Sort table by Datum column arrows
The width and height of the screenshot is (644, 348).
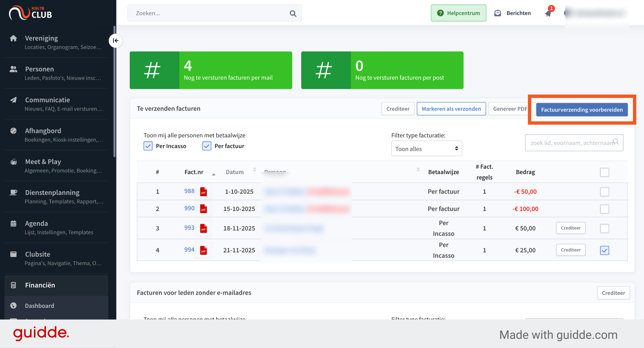pos(255,170)
